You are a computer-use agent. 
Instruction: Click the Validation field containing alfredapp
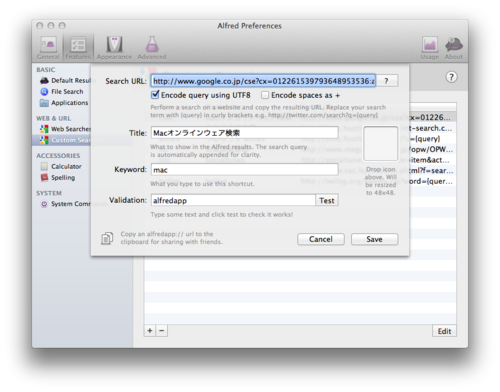233,200
